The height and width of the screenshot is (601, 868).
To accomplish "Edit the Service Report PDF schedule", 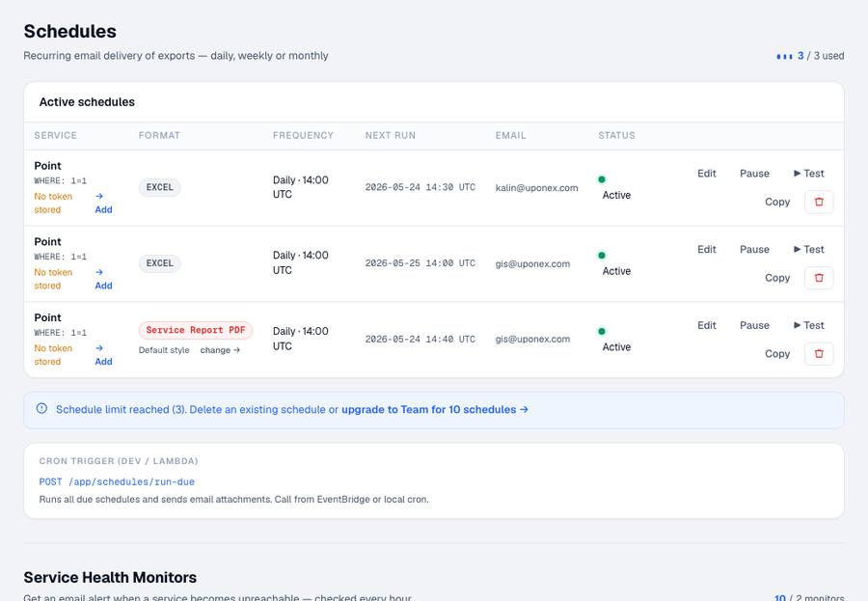I will click(706, 325).
